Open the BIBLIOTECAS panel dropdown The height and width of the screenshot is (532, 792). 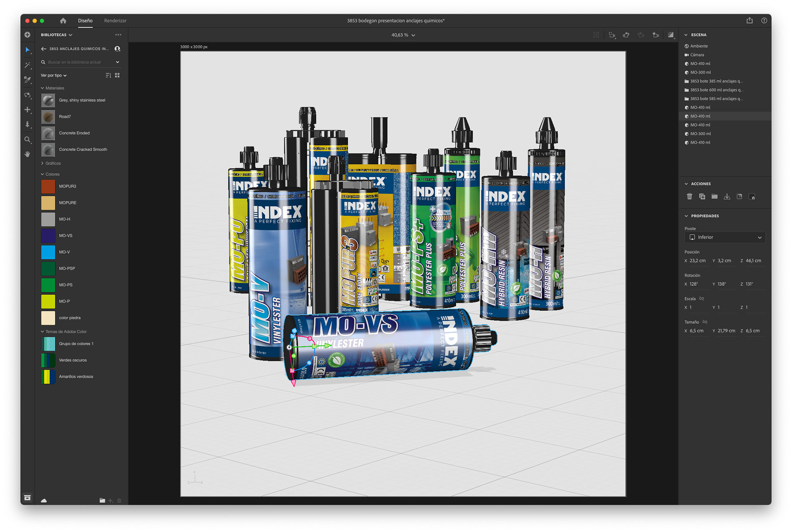(x=57, y=35)
